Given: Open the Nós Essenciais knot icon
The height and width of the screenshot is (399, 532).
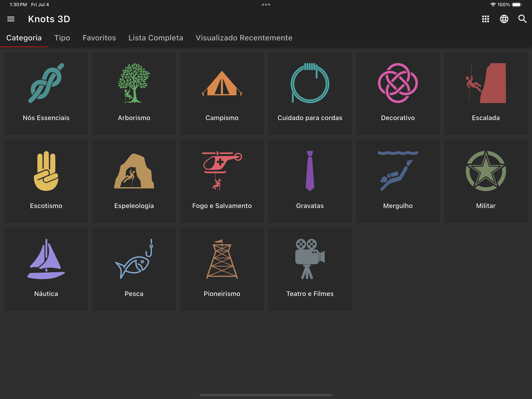Looking at the screenshot, I should pos(46,83).
